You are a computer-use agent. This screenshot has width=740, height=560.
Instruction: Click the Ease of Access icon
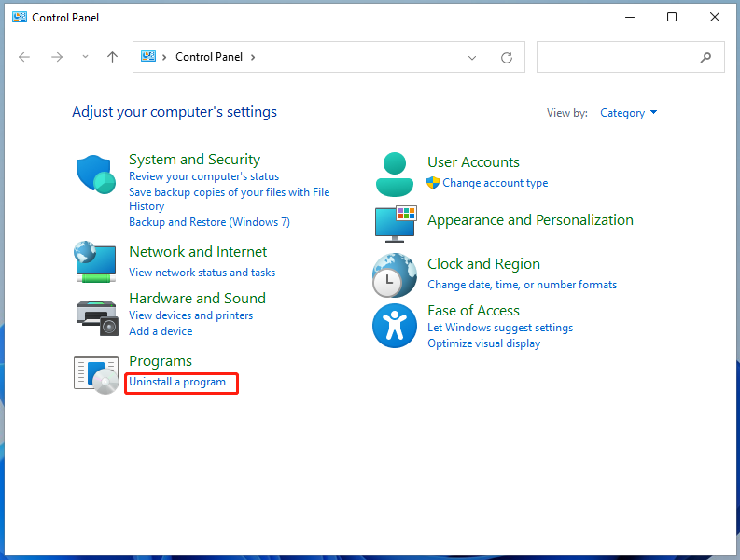coord(395,326)
